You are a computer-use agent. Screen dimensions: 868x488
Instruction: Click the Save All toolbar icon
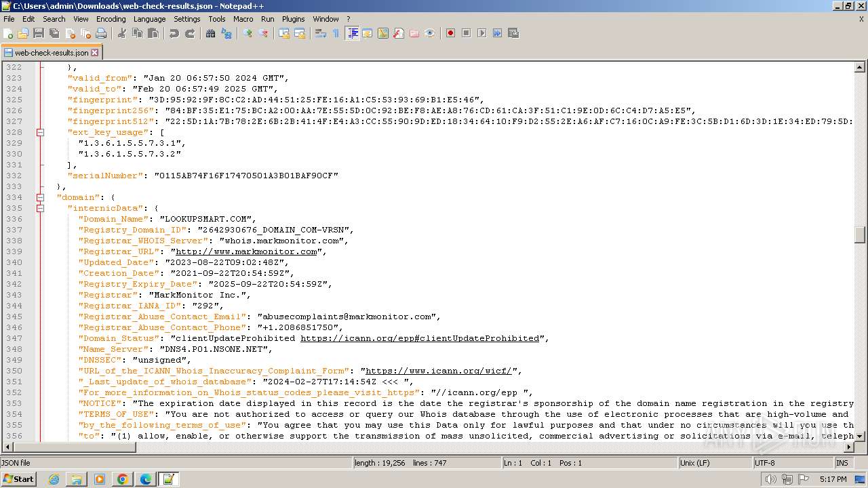54,33
